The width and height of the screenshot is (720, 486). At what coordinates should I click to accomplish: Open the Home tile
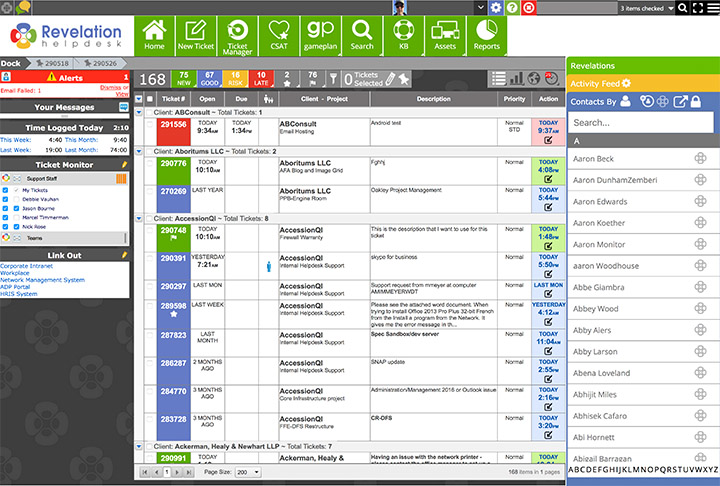[154, 36]
